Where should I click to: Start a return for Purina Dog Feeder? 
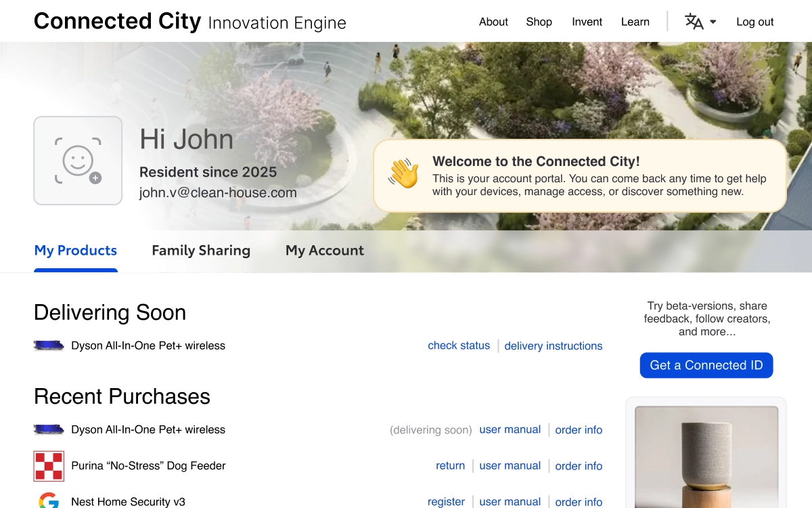451,466
